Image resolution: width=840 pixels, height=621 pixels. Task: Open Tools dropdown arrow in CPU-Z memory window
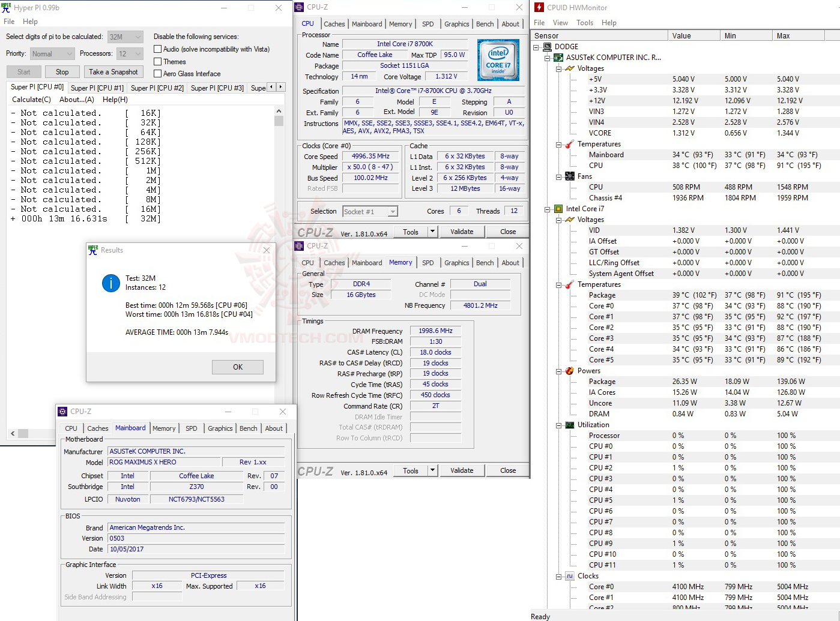[432, 470]
